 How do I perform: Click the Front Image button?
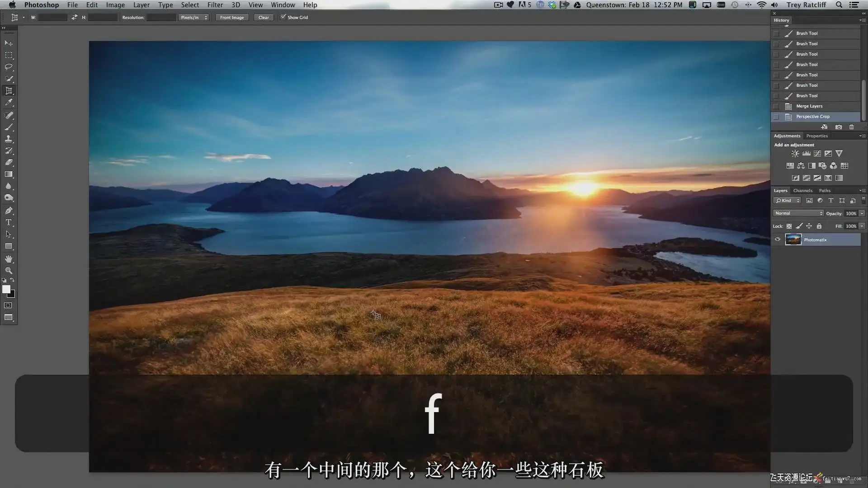232,17
